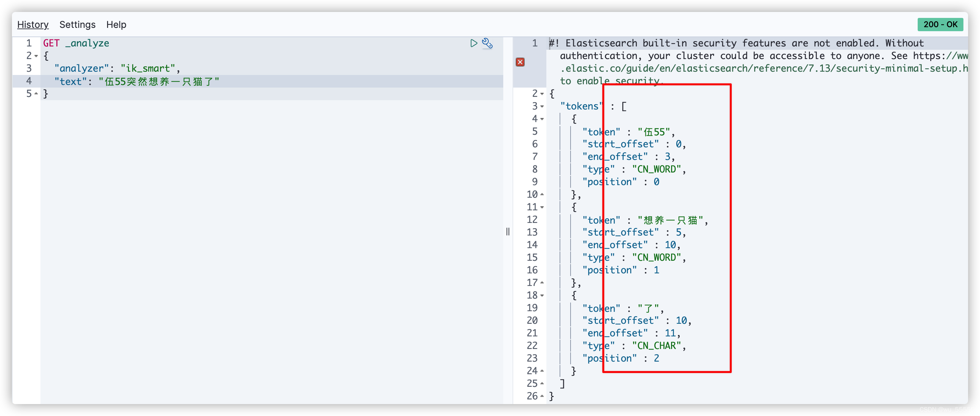Collapse request body fold arrow on line 2

click(x=36, y=56)
